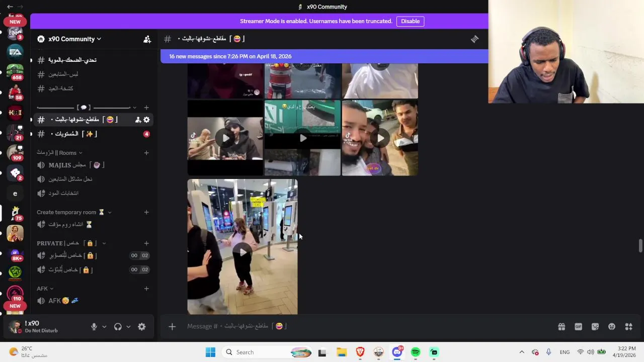Image resolution: width=644 pixels, height=362 pixels.
Task: Play the two smiling men video
Action: pos(380,138)
